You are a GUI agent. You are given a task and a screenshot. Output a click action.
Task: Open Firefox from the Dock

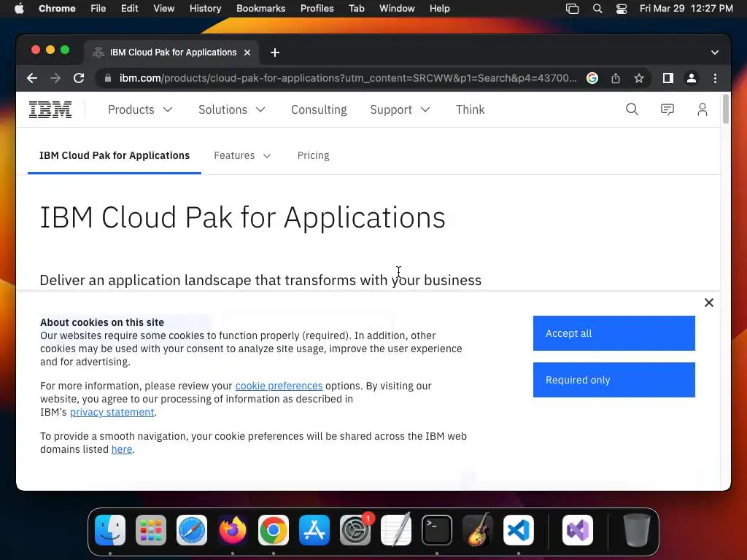click(x=233, y=530)
